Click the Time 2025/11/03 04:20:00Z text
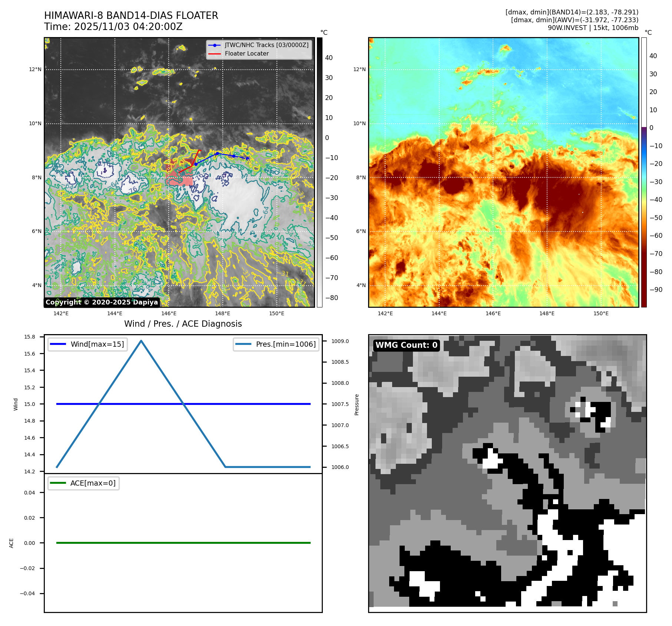Screen dimensions: 672x626 point(113,27)
